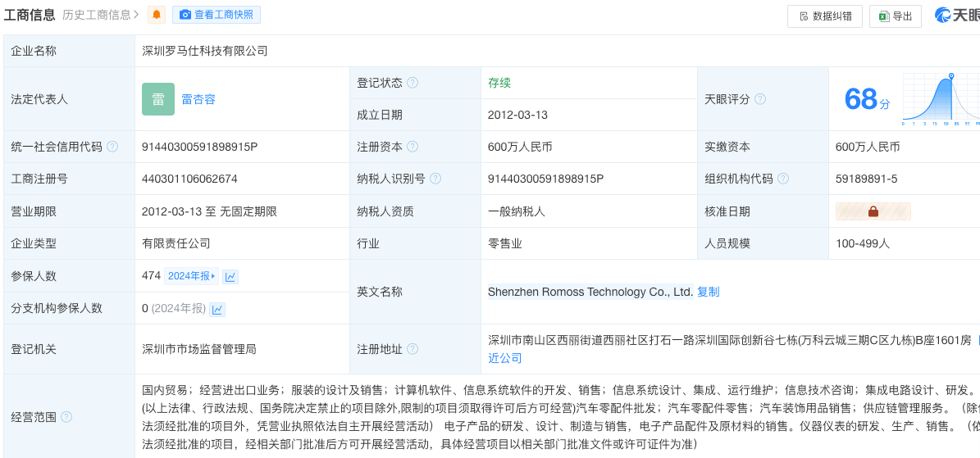Click taxpayer ID in 纳税人识别号 row

545,179
